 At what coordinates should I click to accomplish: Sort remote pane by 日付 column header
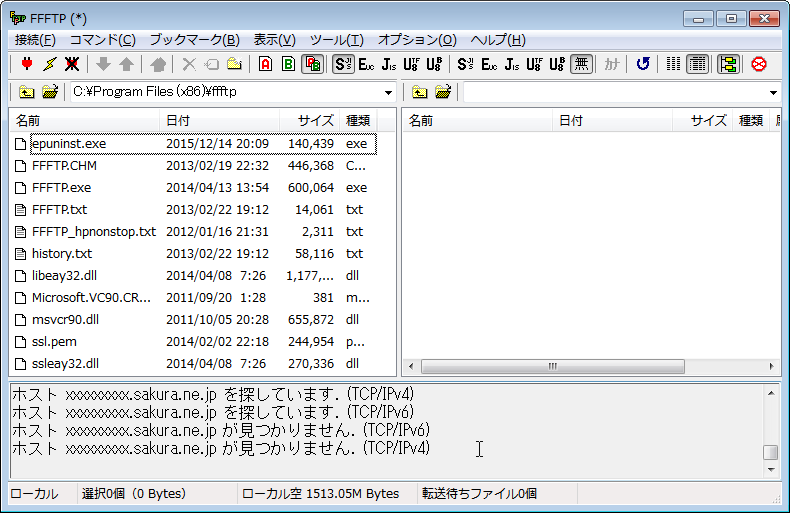[x=613, y=120]
